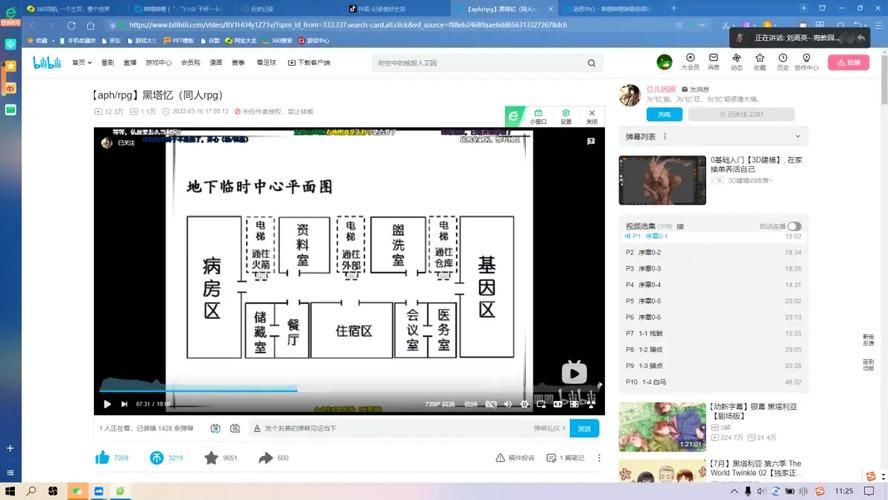
Task: Send the danmaku with blue button
Action: [x=584, y=429]
